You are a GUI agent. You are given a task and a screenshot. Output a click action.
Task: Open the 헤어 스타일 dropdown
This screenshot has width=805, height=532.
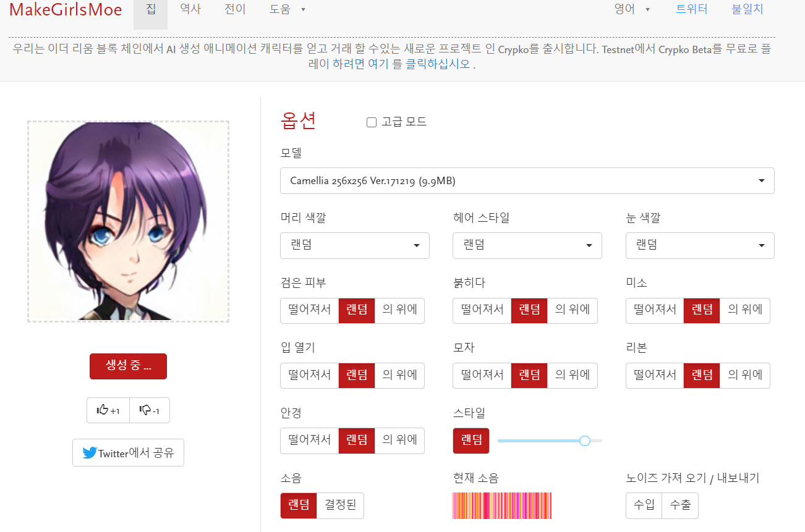[x=527, y=245]
